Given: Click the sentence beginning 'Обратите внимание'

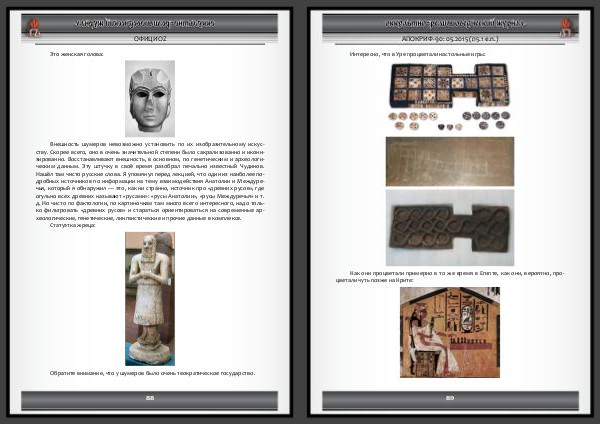Looking at the screenshot, I should (x=152, y=373).
